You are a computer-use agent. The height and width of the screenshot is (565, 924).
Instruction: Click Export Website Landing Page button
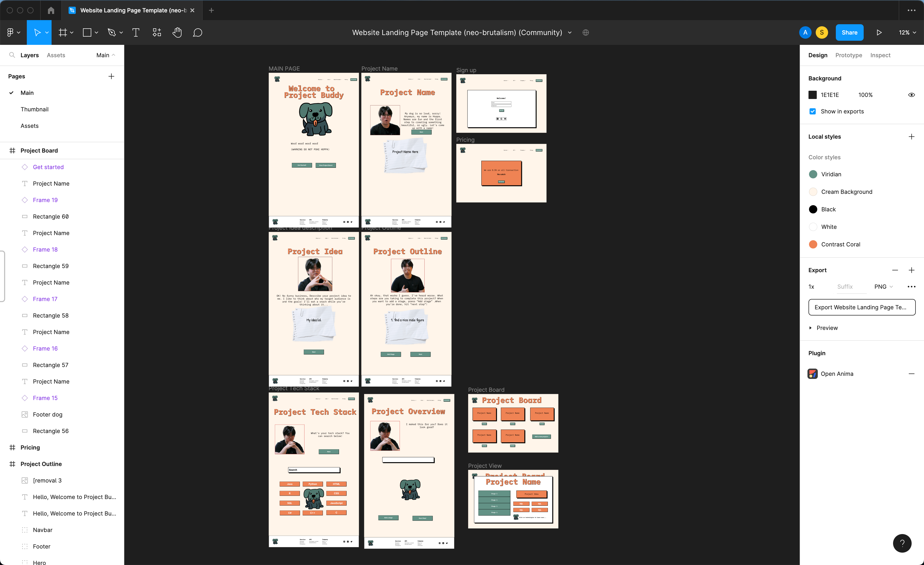(861, 307)
